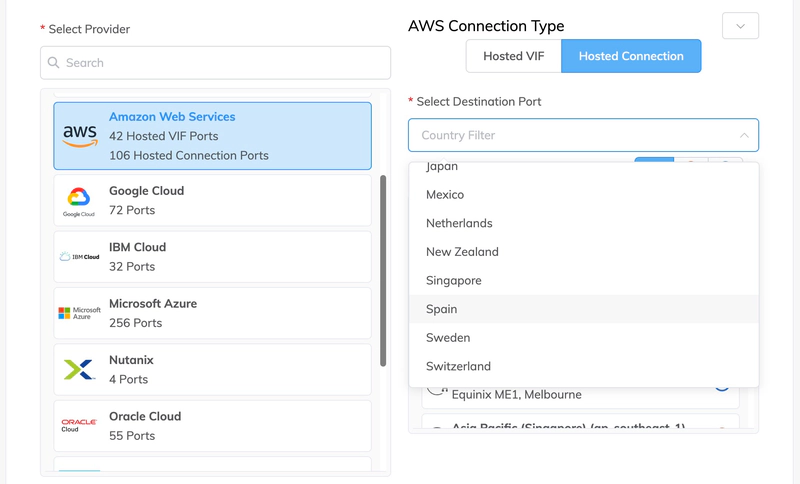This screenshot has height=484, width=800.
Task: Select Hosted Connection type
Action: point(631,56)
